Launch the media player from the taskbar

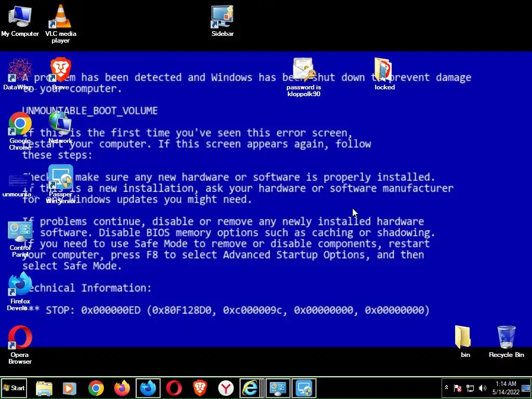click(70, 388)
